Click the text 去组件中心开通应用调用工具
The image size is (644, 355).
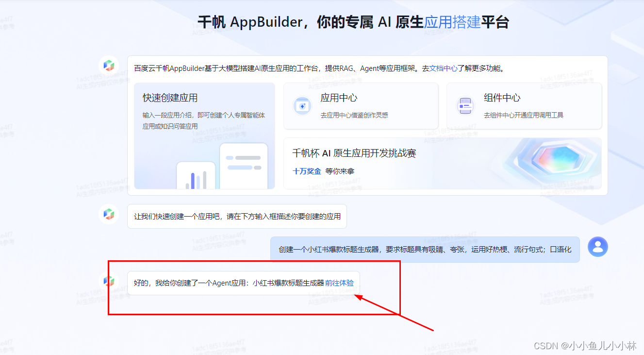[x=524, y=115]
